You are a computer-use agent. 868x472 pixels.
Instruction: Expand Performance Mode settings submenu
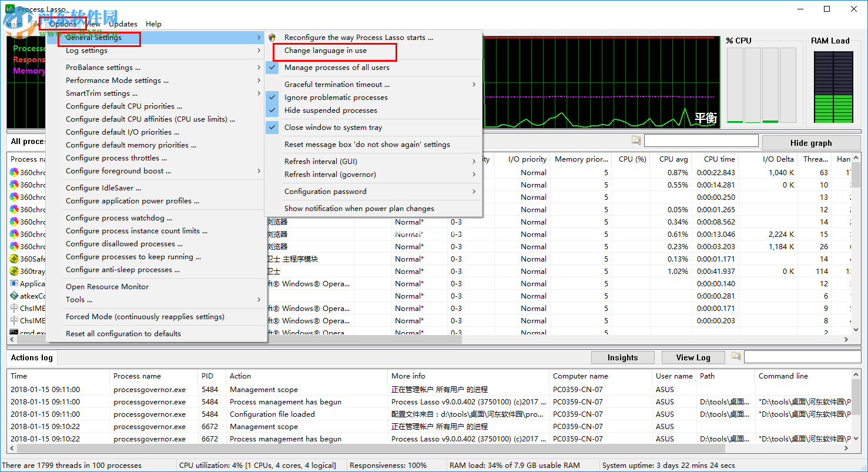pos(157,80)
